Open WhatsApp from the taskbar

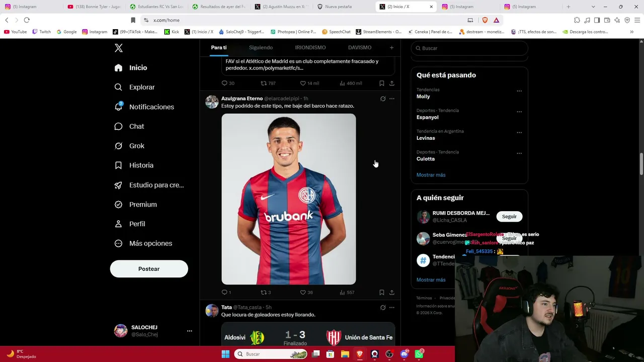click(419, 354)
